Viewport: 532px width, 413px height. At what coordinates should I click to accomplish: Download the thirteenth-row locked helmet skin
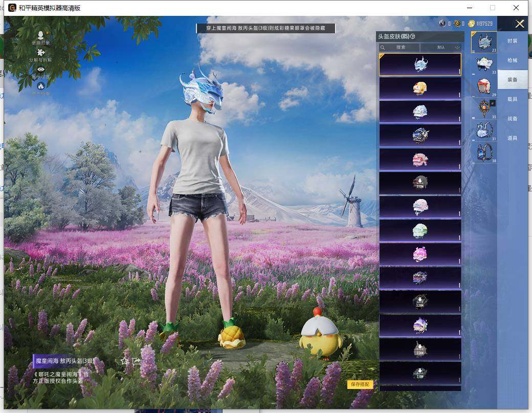420,349
